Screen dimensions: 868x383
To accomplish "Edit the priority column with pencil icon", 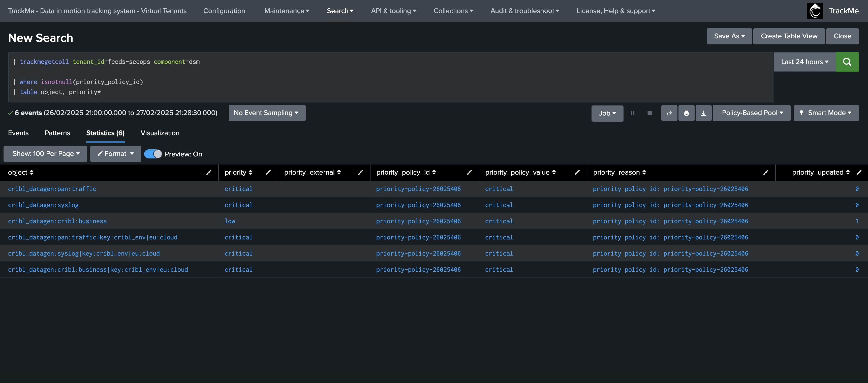I will (268, 172).
